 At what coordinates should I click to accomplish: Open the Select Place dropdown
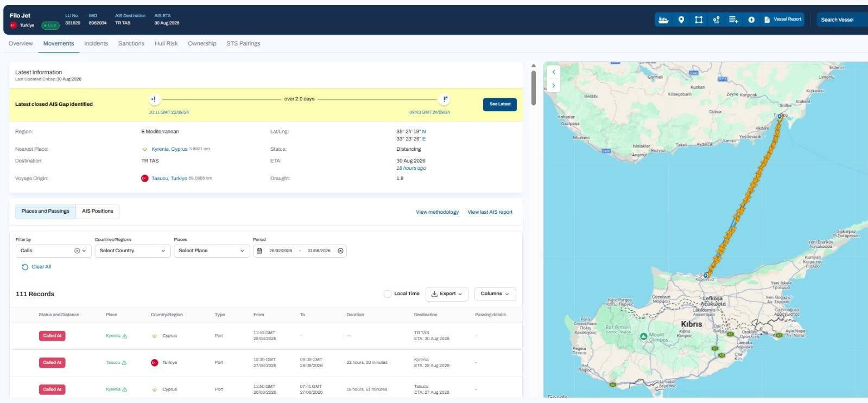(212, 251)
